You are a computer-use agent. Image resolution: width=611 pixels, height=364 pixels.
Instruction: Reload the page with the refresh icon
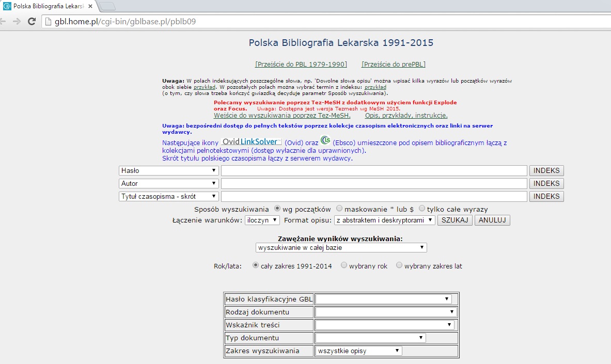coord(32,22)
